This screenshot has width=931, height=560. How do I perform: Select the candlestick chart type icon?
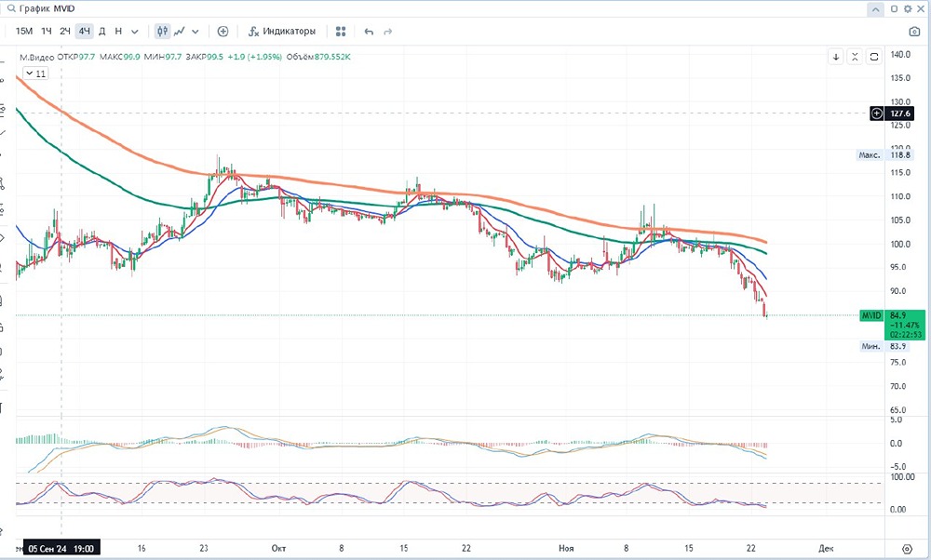pyautogui.click(x=162, y=32)
